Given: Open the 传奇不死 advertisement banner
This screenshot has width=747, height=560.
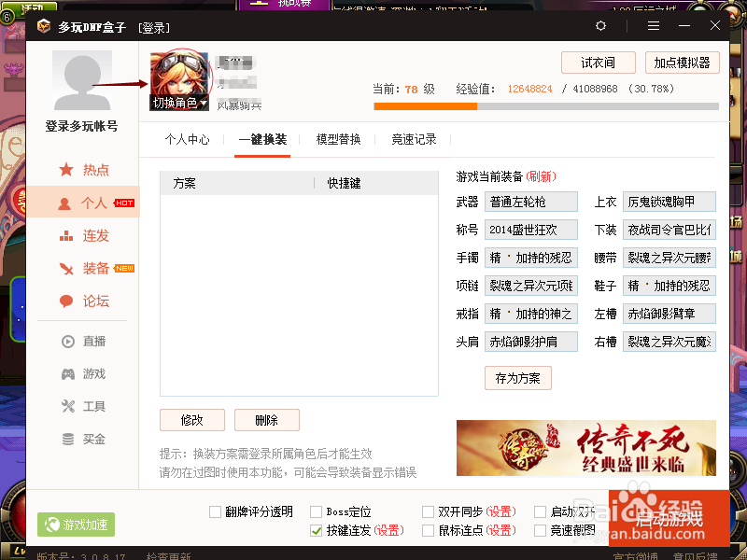Looking at the screenshot, I should coord(586,448).
